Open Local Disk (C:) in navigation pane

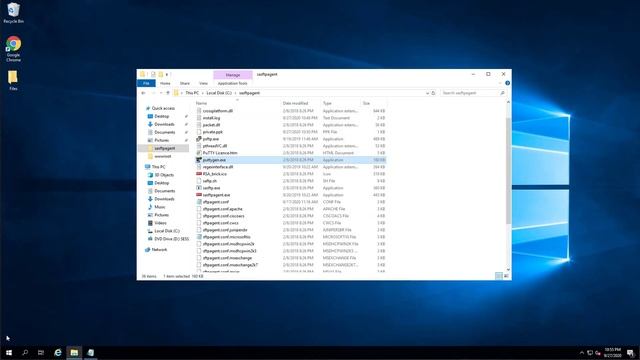pyautogui.click(x=167, y=231)
